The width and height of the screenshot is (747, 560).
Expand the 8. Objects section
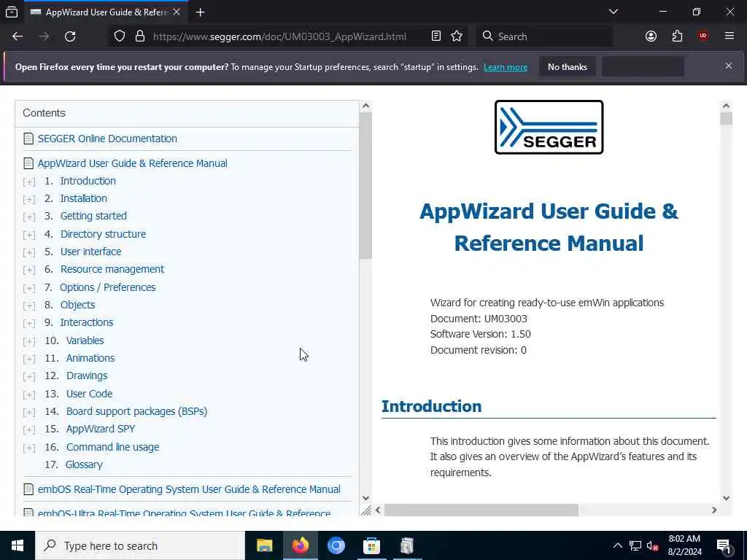29,306
